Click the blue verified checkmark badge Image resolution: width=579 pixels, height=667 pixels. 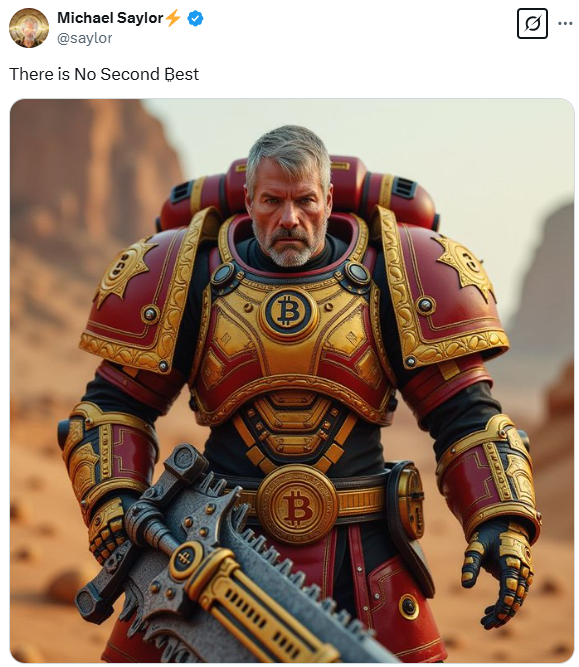(x=195, y=18)
